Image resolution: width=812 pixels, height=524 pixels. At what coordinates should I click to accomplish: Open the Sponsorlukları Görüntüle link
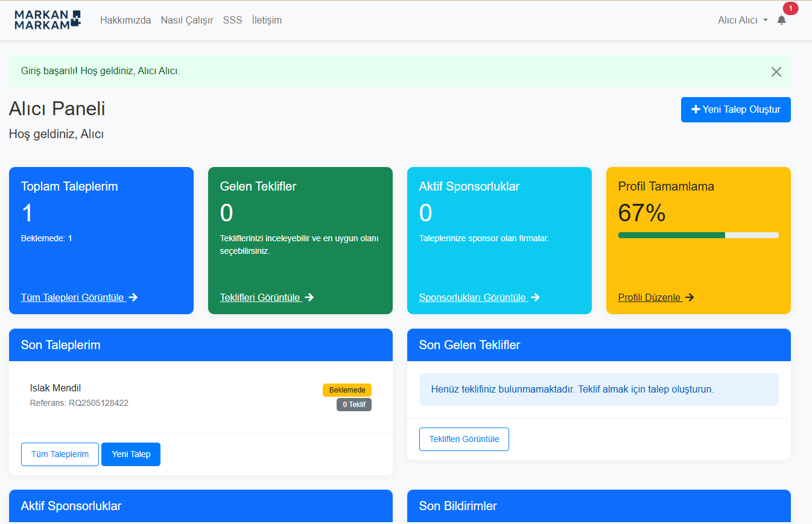479,297
